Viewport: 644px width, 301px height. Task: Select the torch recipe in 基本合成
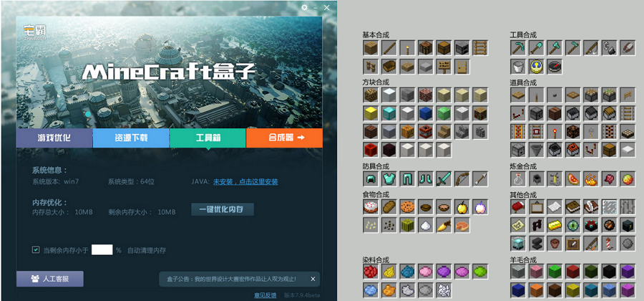[407, 48]
